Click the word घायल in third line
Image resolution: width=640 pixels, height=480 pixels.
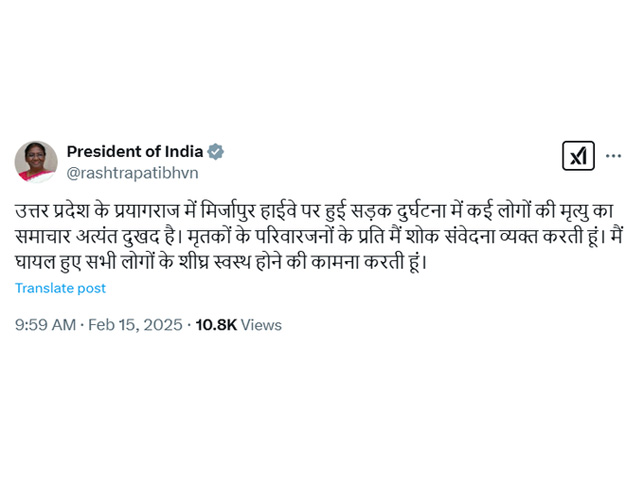35,262
